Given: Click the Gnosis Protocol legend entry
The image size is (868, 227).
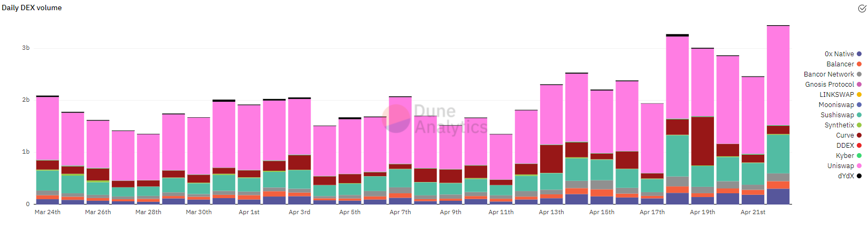Looking at the screenshot, I should 829,85.
